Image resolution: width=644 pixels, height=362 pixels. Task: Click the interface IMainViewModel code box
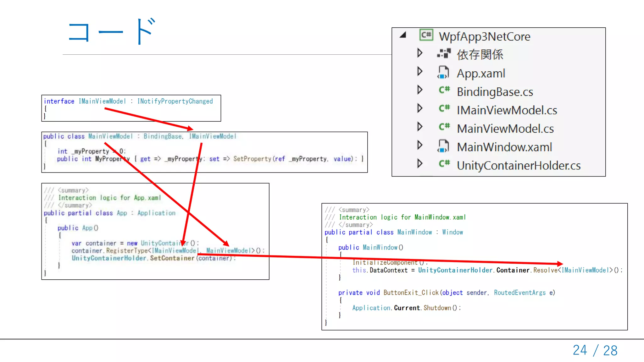point(131,108)
